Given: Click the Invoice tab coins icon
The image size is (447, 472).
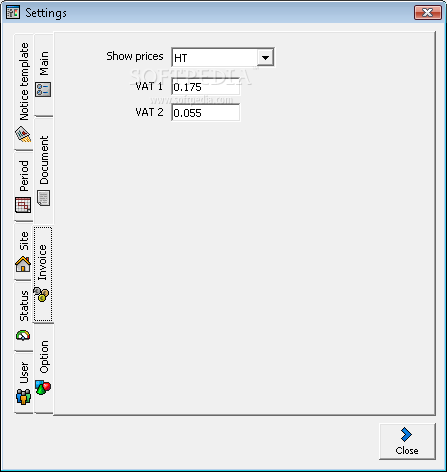Looking at the screenshot, I should pyautogui.click(x=42, y=295).
